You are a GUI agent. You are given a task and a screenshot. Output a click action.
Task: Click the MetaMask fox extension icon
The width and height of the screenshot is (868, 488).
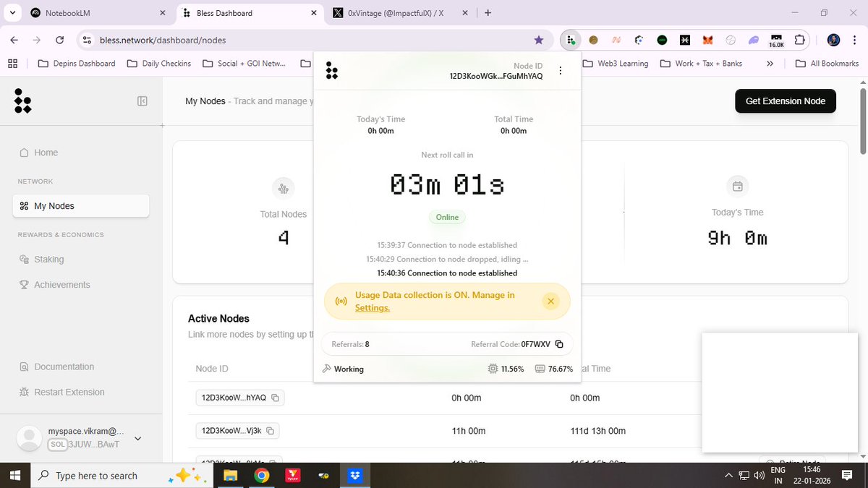tap(708, 40)
